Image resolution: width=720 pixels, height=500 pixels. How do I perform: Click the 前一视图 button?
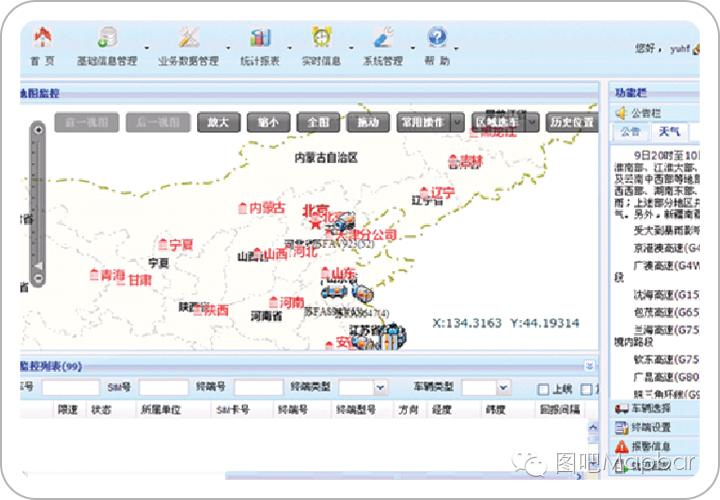86,123
